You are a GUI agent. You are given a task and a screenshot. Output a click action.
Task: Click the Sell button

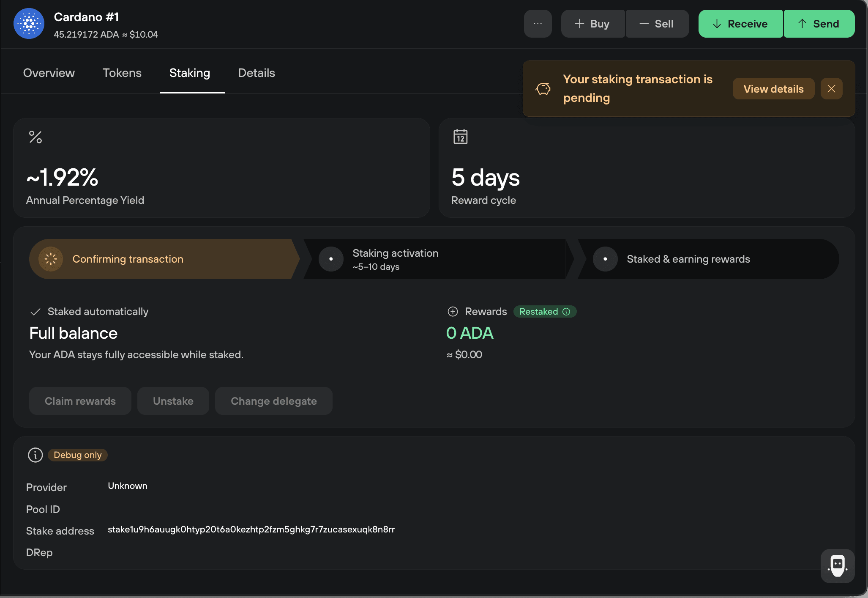pos(657,24)
